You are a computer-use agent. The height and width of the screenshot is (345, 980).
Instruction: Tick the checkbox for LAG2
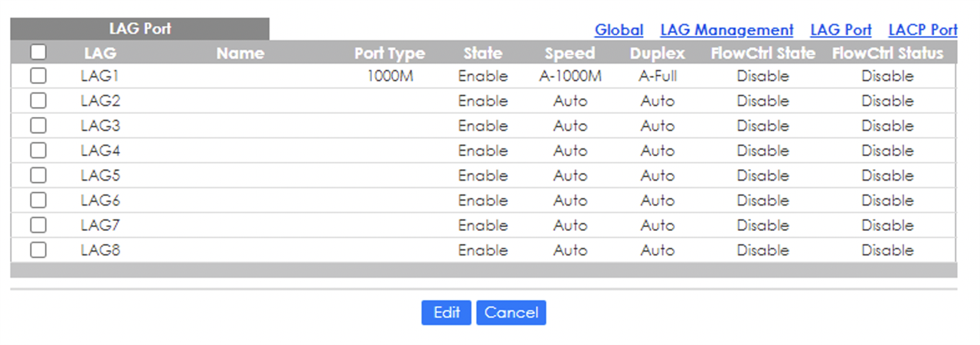click(38, 101)
